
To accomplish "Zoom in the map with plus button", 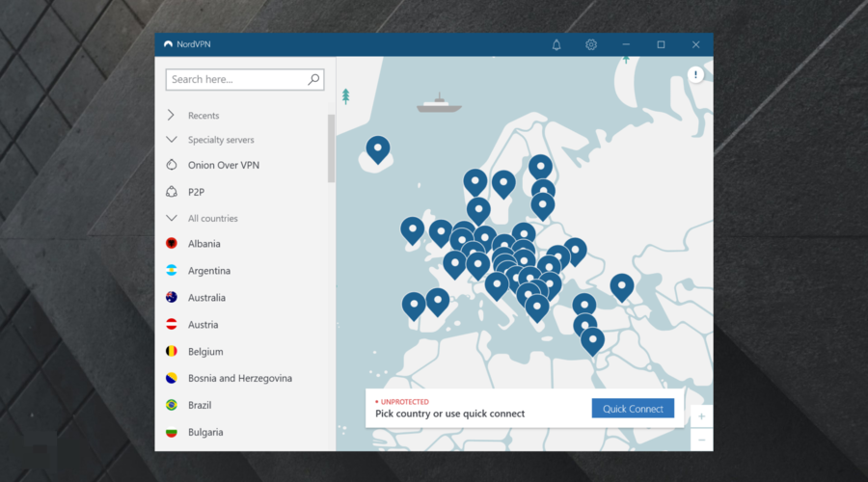I will (x=701, y=416).
